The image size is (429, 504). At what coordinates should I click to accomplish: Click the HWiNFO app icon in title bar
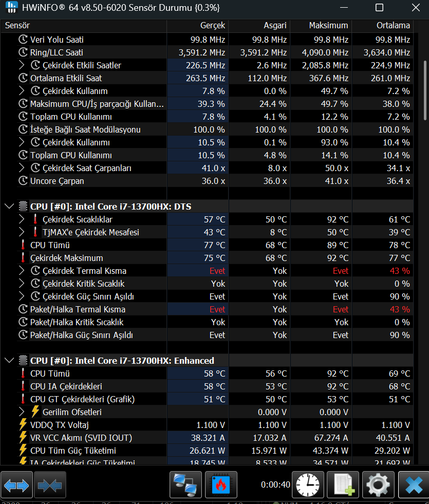coord(11,7)
